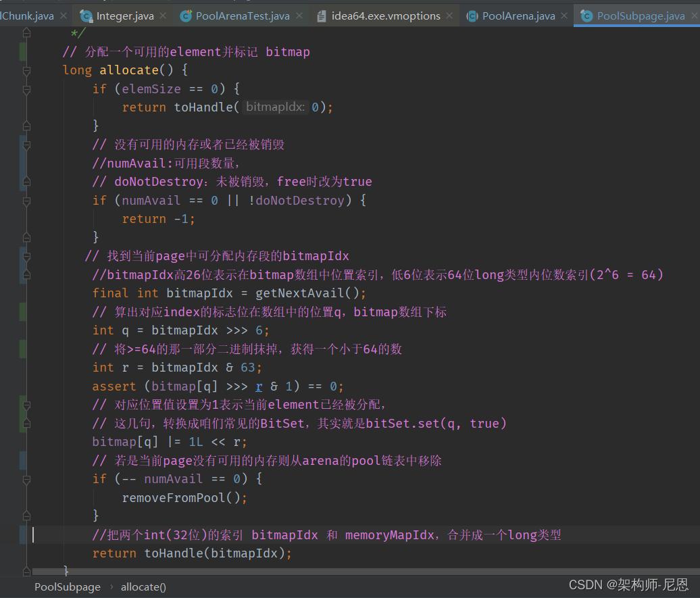700x598 pixels.
Task: Place cursor on 'return toHandle(bitmapIdx);' line
Action: 193,553
